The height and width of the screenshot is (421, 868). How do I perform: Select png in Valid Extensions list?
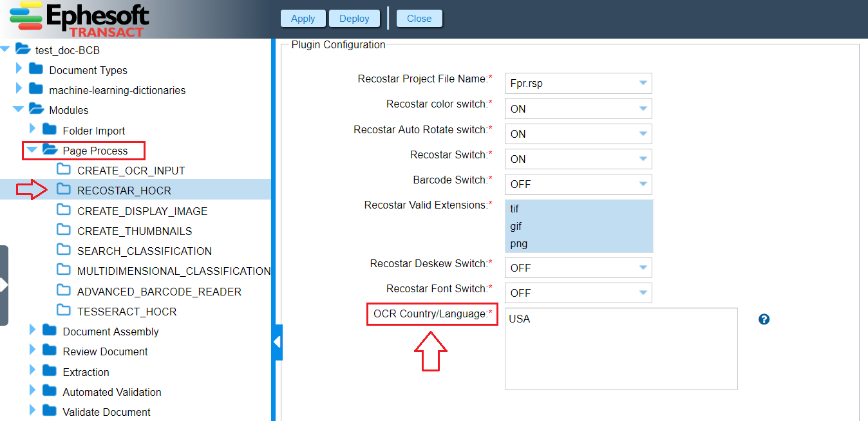point(579,243)
